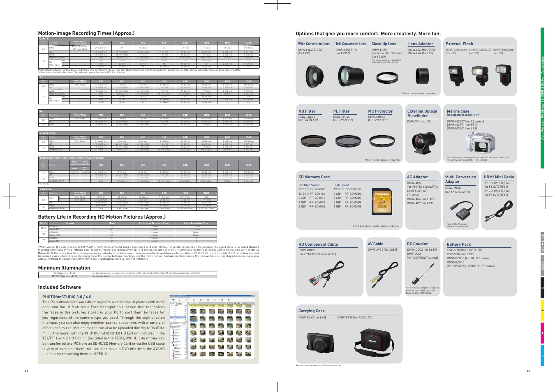The width and height of the screenshot is (555, 392).
Task: Click the Wide Conversion Lens heading
Action: [314, 44]
